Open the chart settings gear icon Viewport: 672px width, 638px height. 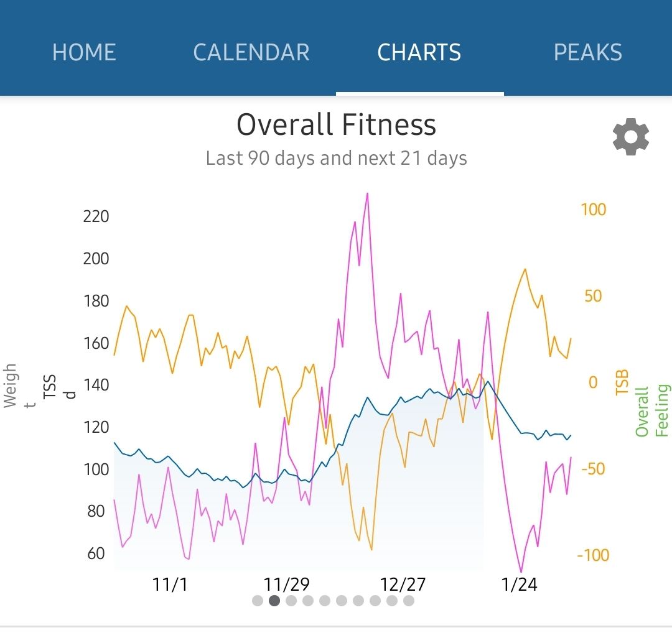point(631,137)
